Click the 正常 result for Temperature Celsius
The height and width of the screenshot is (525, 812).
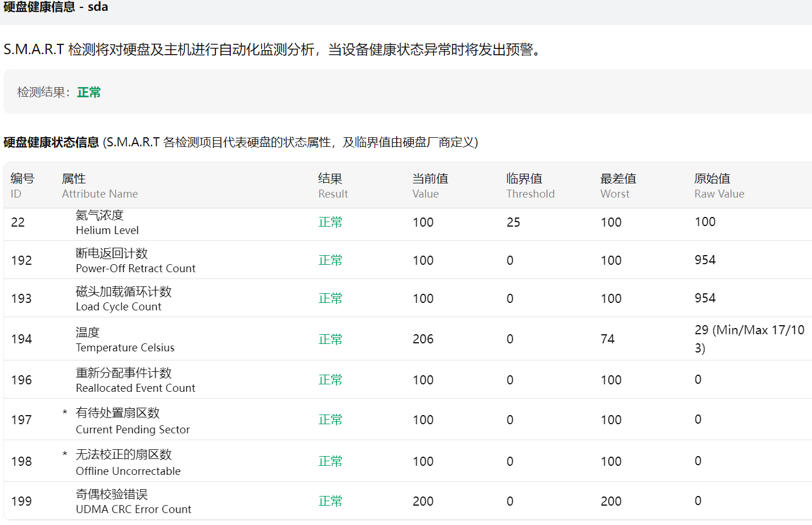(330, 339)
